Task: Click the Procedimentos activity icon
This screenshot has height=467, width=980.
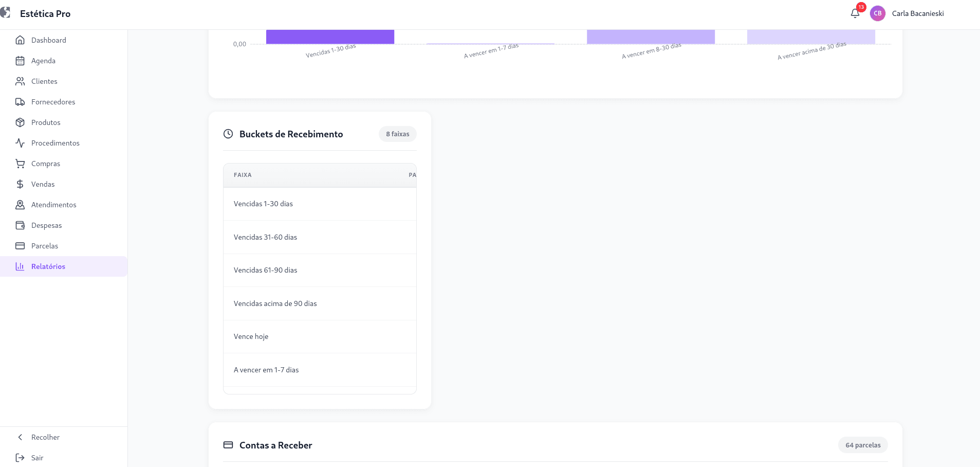Action: click(x=20, y=143)
